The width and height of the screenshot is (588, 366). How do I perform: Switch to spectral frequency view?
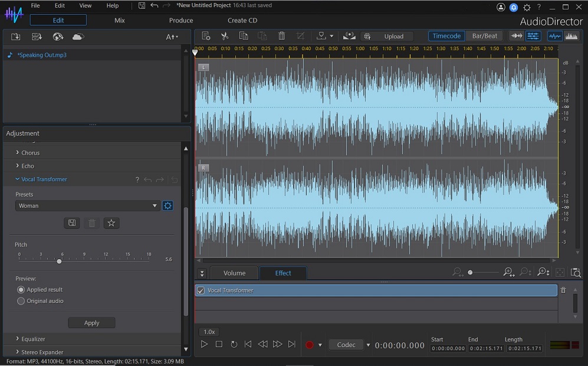[571, 36]
